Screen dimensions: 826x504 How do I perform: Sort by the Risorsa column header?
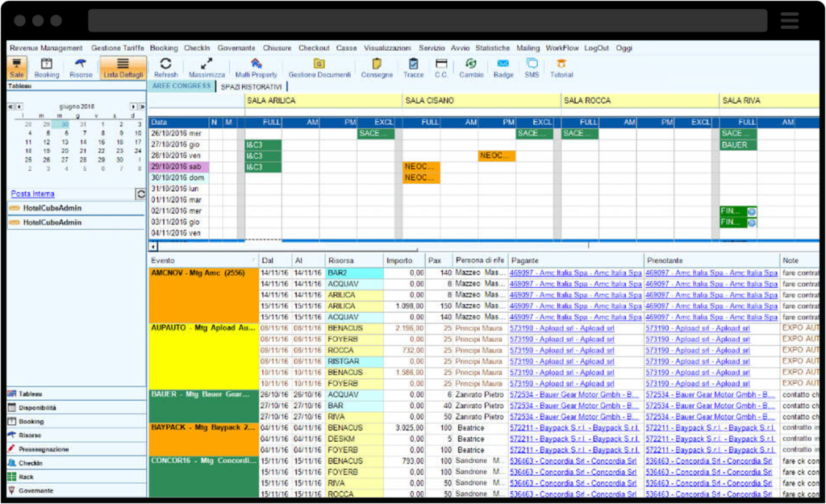pyautogui.click(x=354, y=260)
